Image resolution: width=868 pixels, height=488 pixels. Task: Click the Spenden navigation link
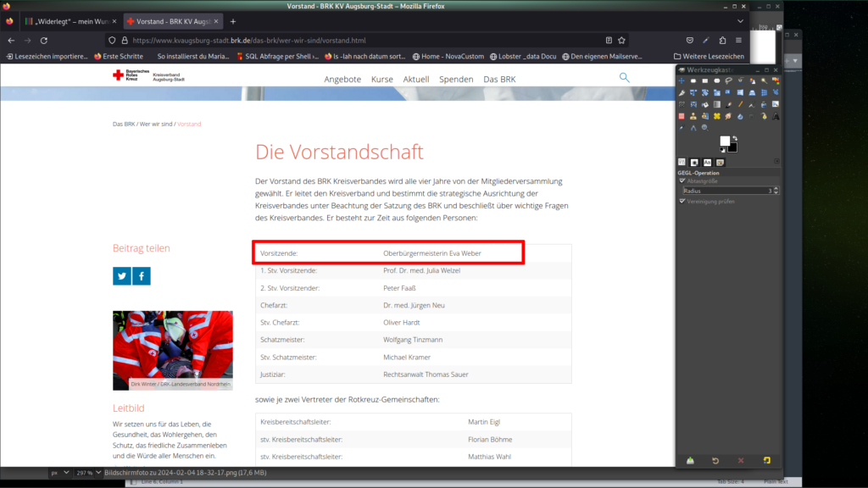click(x=456, y=79)
